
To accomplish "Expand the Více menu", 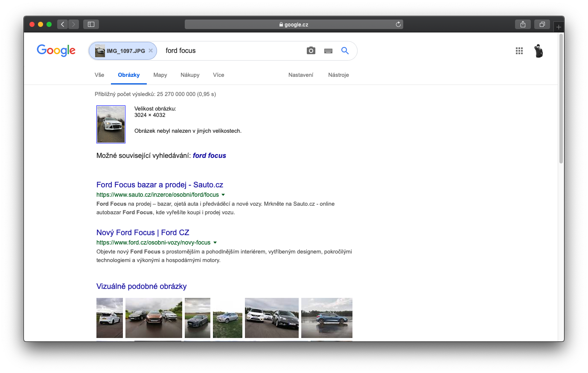I will (218, 75).
